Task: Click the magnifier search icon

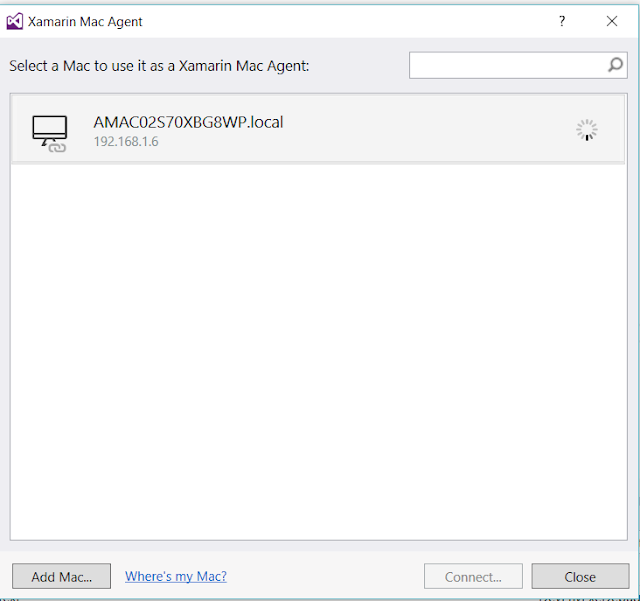Action: click(x=615, y=65)
